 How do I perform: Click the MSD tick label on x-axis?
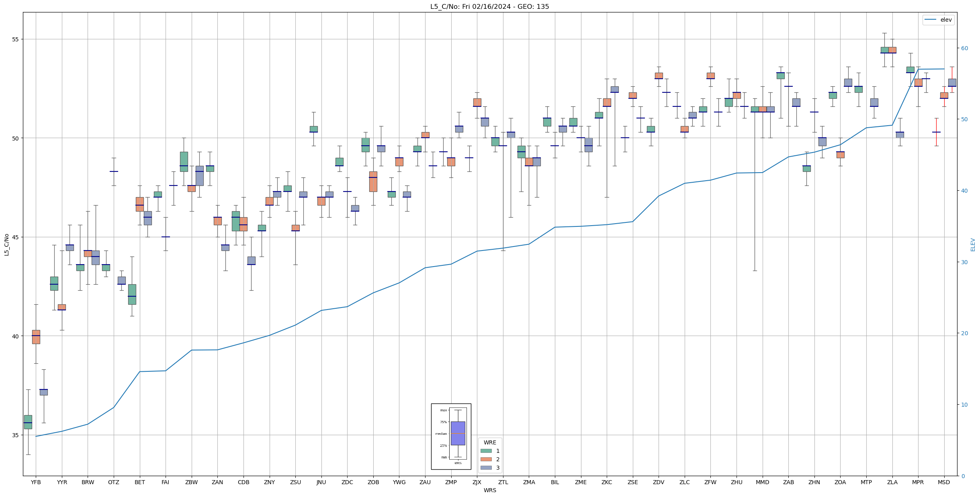[944, 482]
